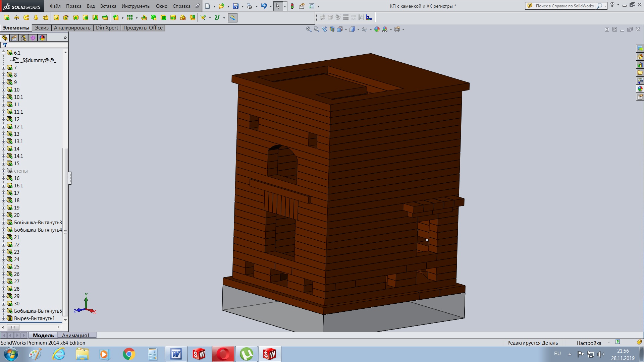Click the Rebuild traffic light icon

(x=292, y=6)
